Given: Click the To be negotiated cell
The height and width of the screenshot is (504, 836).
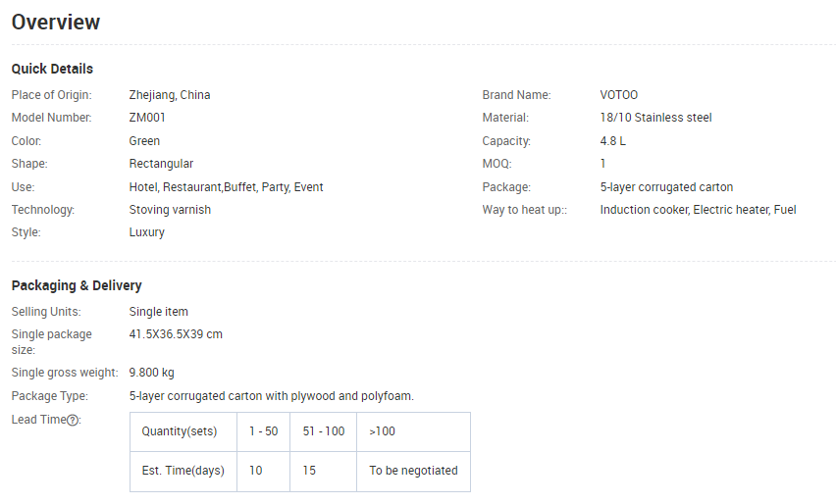Looking at the screenshot, I should (x=413, y=471).
